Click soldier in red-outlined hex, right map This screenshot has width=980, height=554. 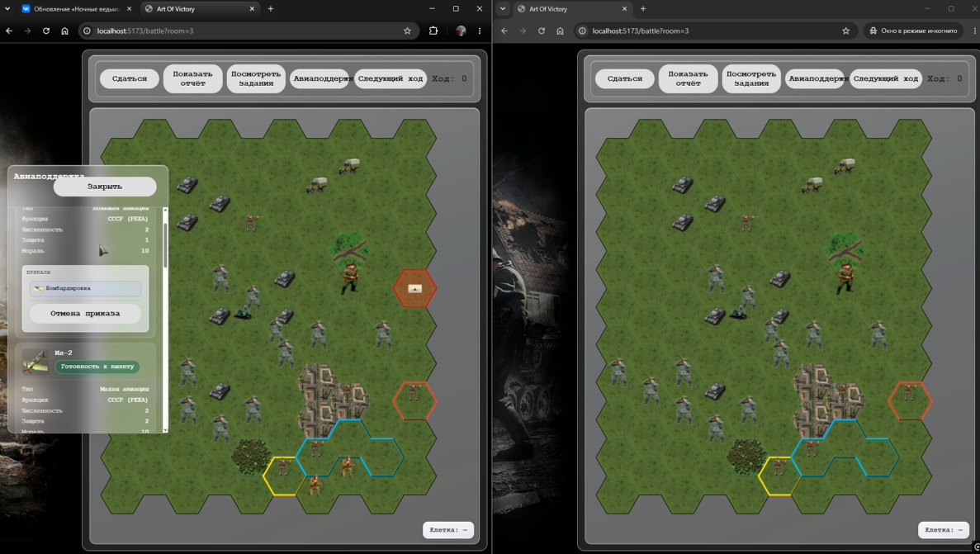[907, 394]
